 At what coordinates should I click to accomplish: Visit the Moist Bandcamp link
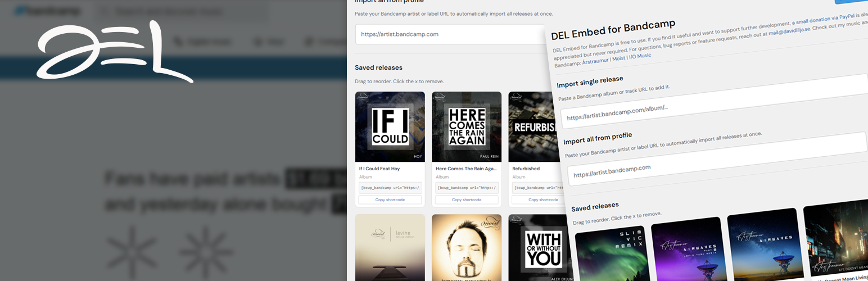point(618,60)
